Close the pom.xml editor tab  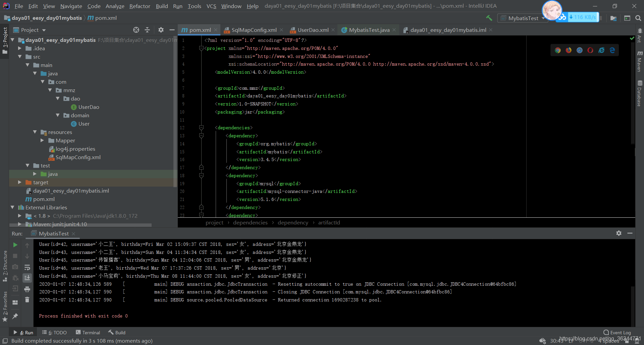tap(216, 30)
